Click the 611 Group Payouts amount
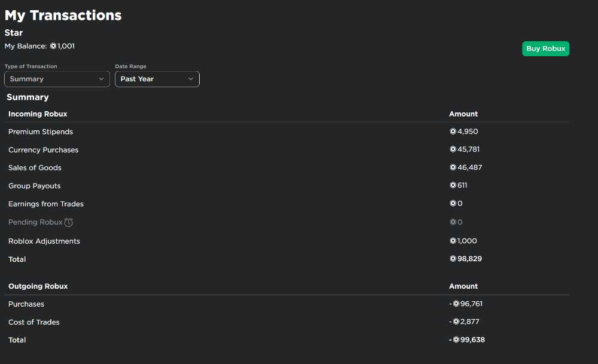598x364 pixels. tap(462, 185)
